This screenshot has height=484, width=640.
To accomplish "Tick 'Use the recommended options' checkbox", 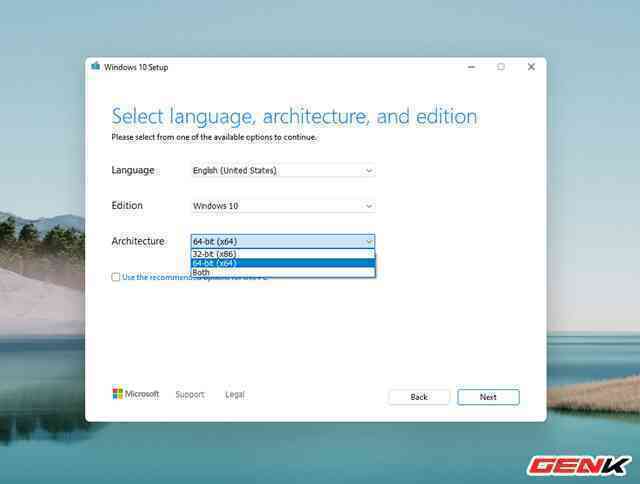I will click(x=116, y=277).
